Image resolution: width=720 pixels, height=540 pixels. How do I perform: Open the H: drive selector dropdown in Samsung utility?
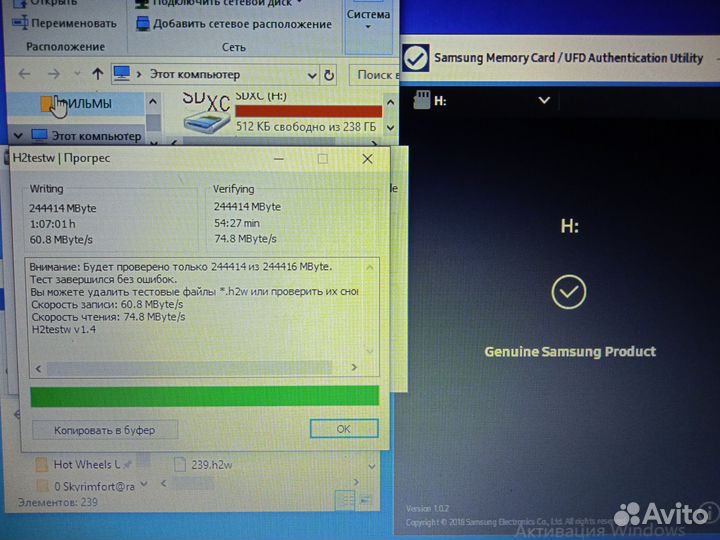pyautogui.click(x=544, y=100)
